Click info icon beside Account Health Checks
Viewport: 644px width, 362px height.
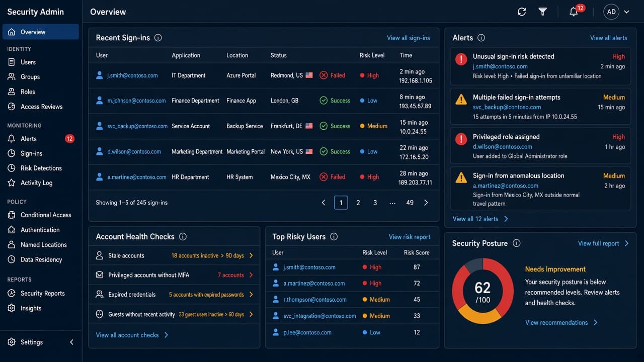pos(183,236)
